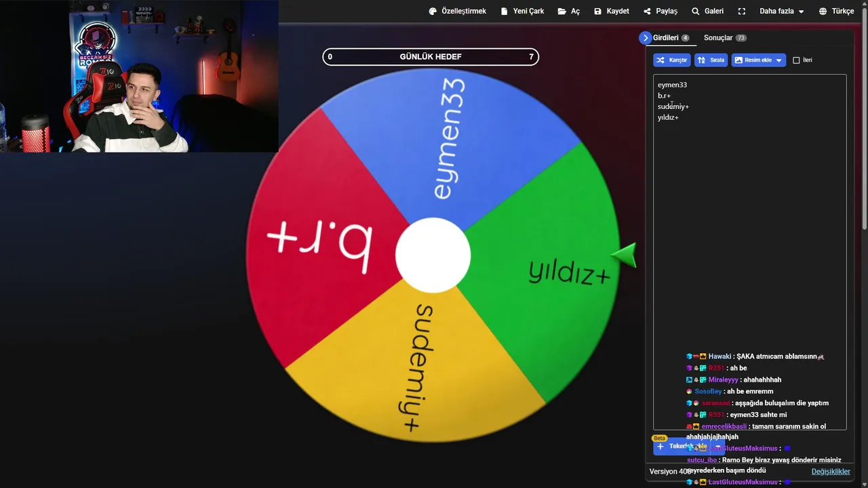This screenshot has height=488, width=868.
Task: Click Hawaki username in chat
Action: click(719, 357)
